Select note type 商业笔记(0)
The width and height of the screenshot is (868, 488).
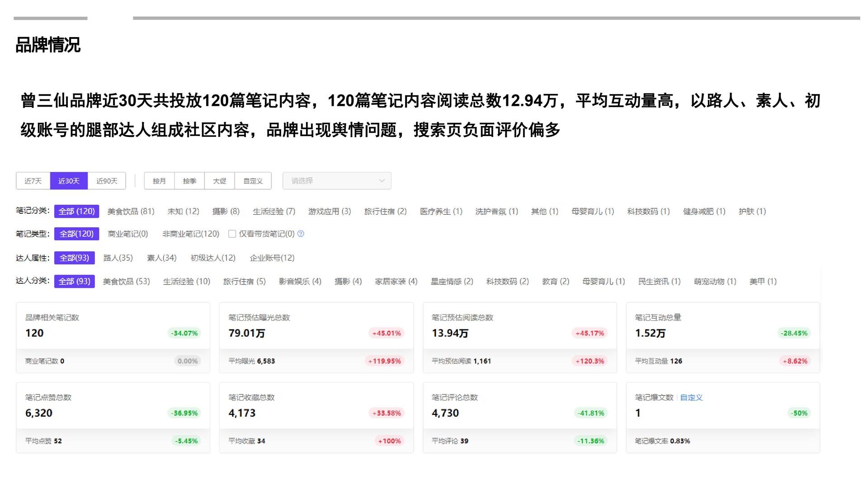click(x=128, y=234)
